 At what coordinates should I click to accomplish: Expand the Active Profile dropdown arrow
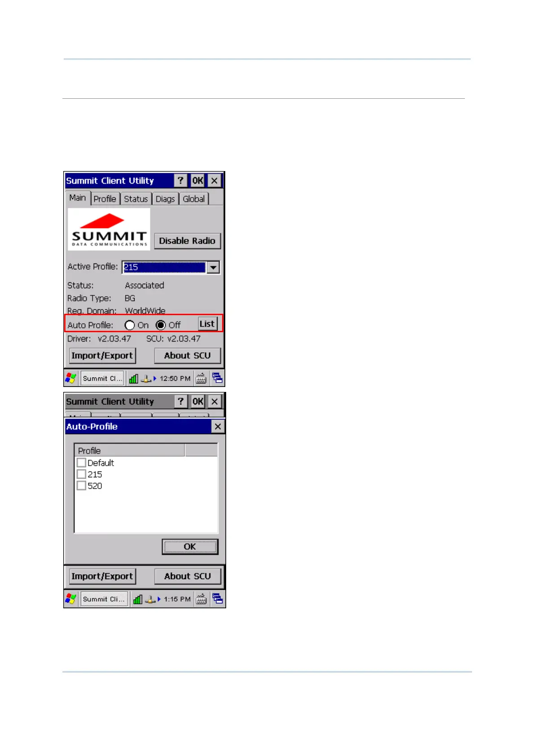pyautogui.click(x=213, y=267)
